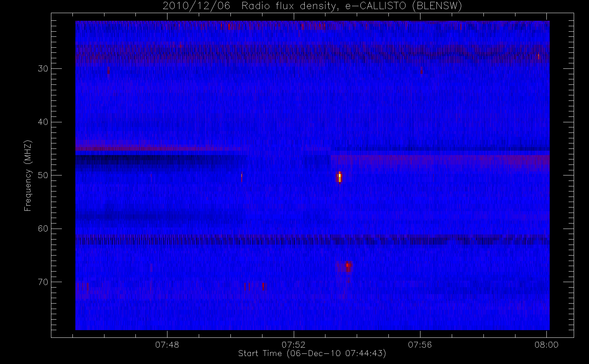The height and width of the screenshot is (364, 589).
Task: Click the 60 frequency tick label
Action: point(43,229)
